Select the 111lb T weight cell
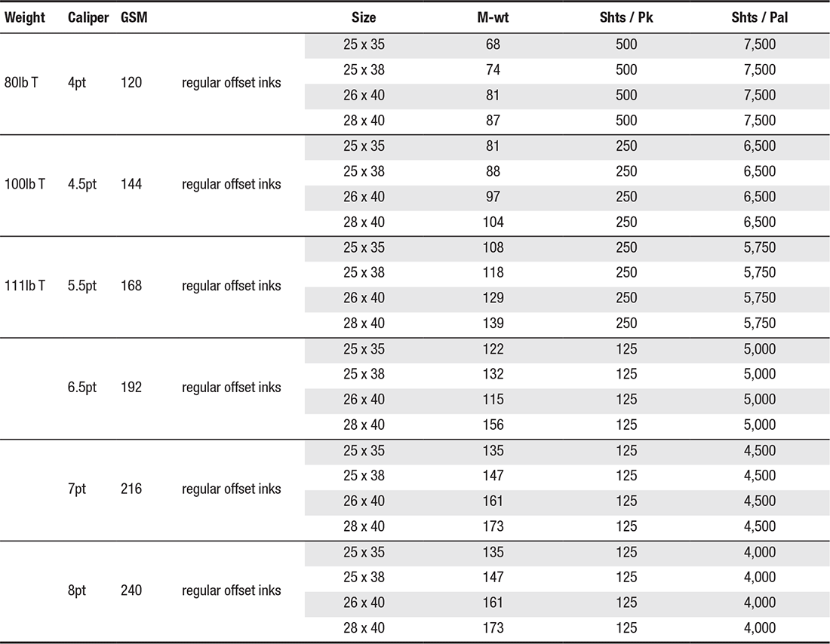Viewport: 830px width, 644px height. 25,286
